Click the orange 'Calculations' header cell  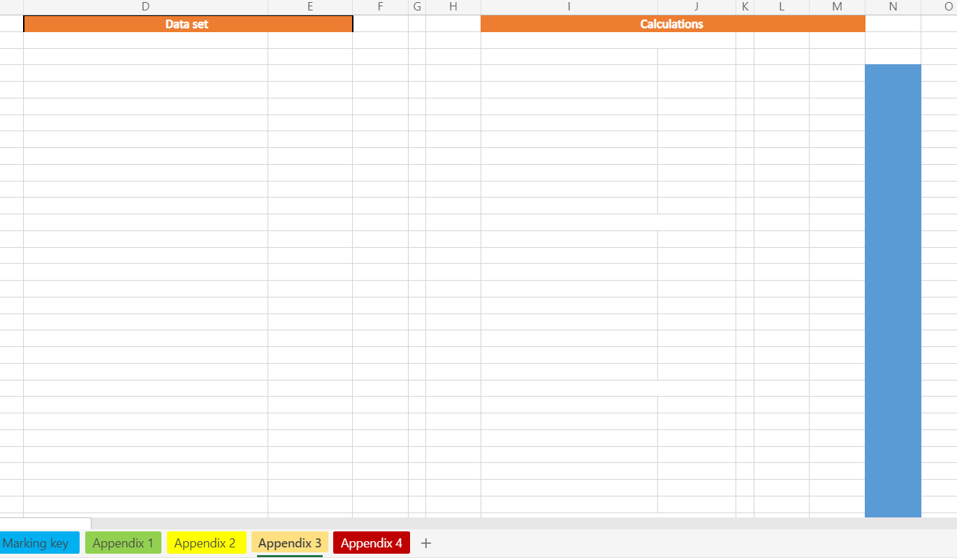tap(673, 24)
